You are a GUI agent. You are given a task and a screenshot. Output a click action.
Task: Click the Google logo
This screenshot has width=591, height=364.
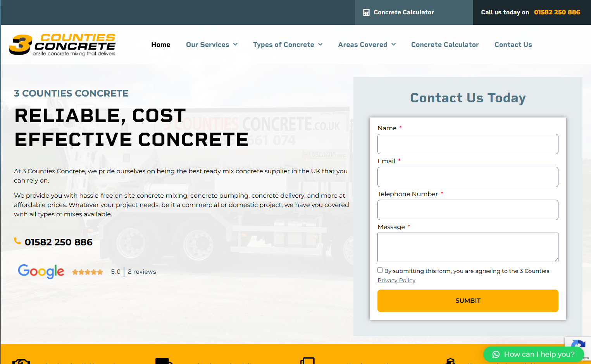click(x=41, y=271)
